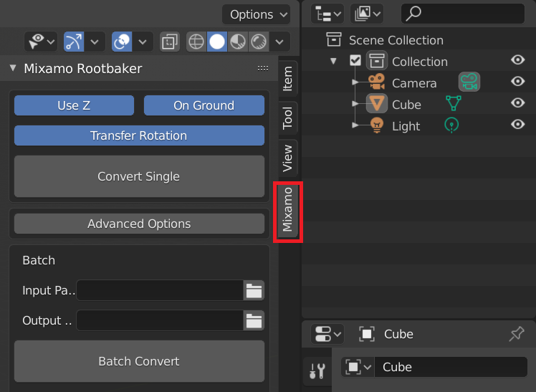The height and width of the screenshot is (392, 536).
Task: Toggle the Show Overlays button
Action: pyautogui.click(x=122, y=42)
